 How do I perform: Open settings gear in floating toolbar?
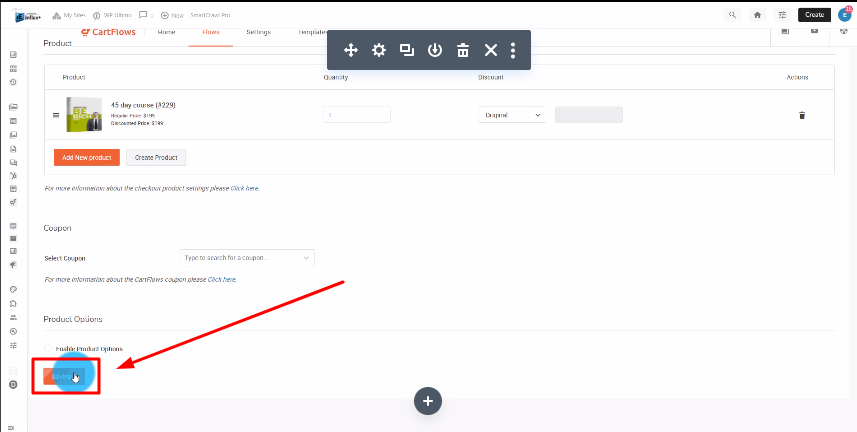point(379,50)
